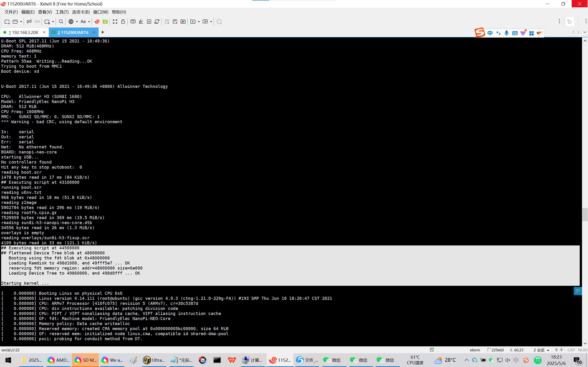Expand the font Aa dropdown arrow
This screenshot has width=588, height=367.
pos(89,22)
